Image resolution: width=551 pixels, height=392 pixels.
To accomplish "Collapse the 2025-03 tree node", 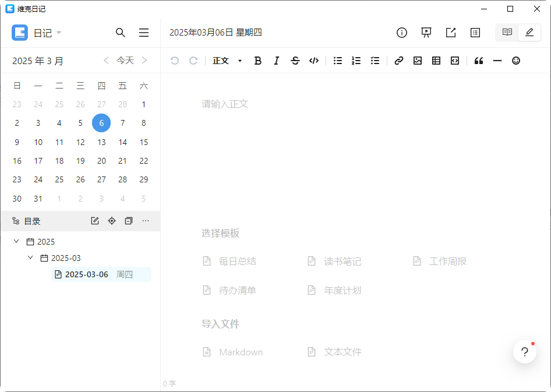I will pos(30,258).
